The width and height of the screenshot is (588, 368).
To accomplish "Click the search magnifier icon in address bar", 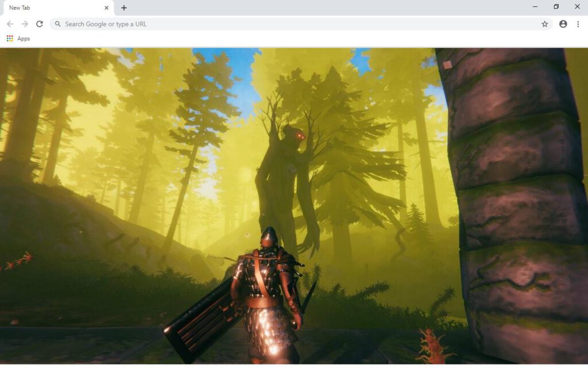I will [x=58, y=24].
